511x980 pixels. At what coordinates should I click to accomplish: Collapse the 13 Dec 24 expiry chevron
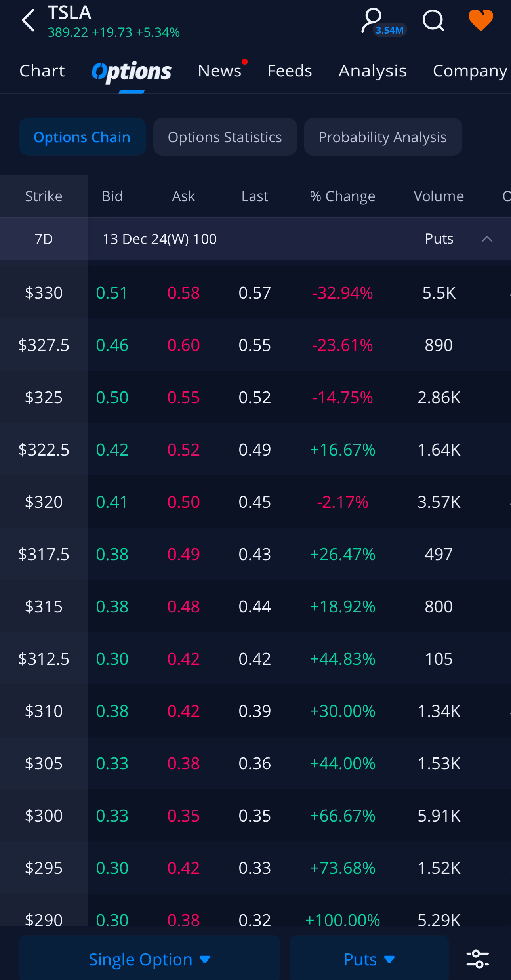487,239
